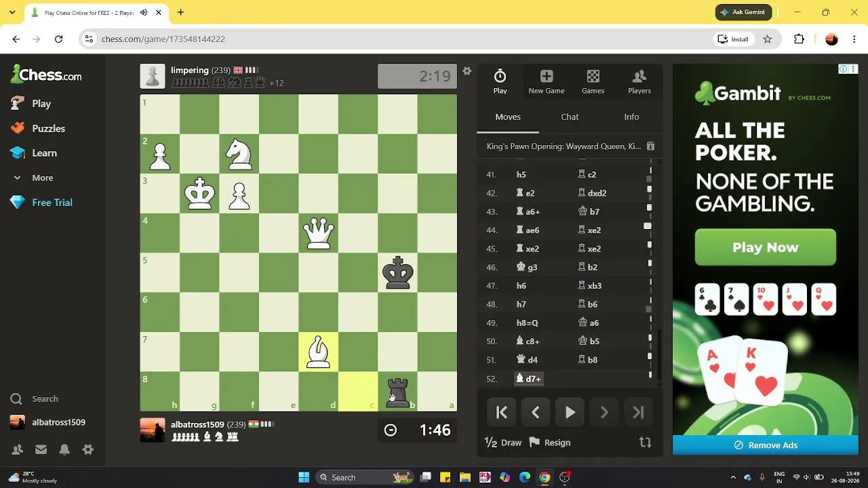Open the Games tab in the side panel
This screenshot has height=488, width=868.
coord(593,81)
